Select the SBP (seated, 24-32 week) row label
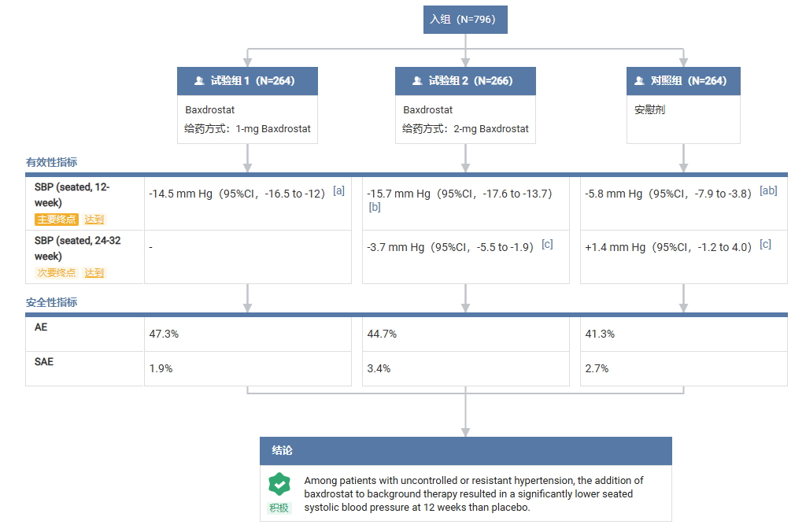 (77, 248)
